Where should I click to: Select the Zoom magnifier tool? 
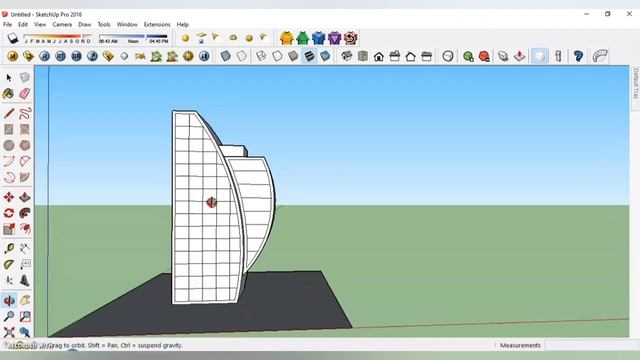[x=9, y=316]
